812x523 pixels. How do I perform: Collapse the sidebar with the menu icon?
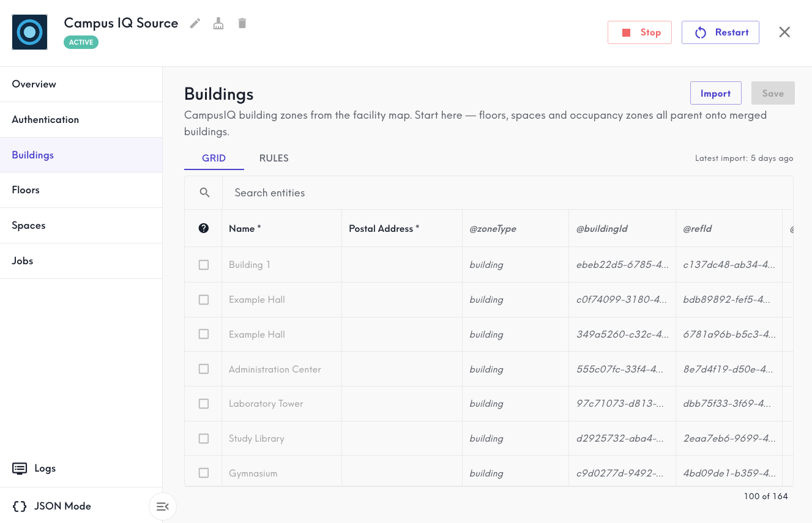tap(163, 506)
